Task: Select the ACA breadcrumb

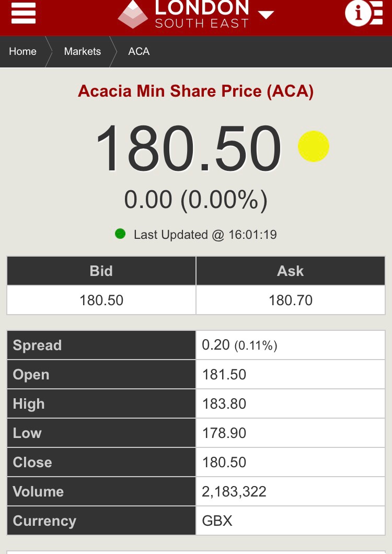Action: pyautogui.click(x=139, y=51)
